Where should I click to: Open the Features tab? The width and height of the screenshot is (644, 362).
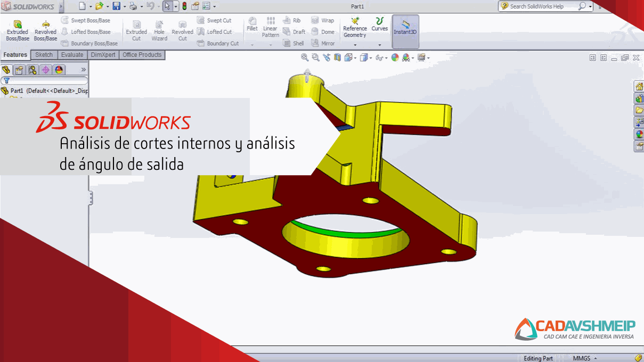coord(15,55)
